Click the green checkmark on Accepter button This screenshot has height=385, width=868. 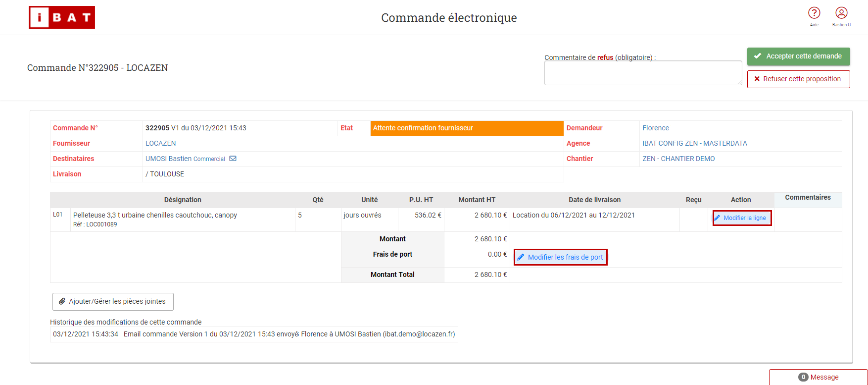coord(757,56)
